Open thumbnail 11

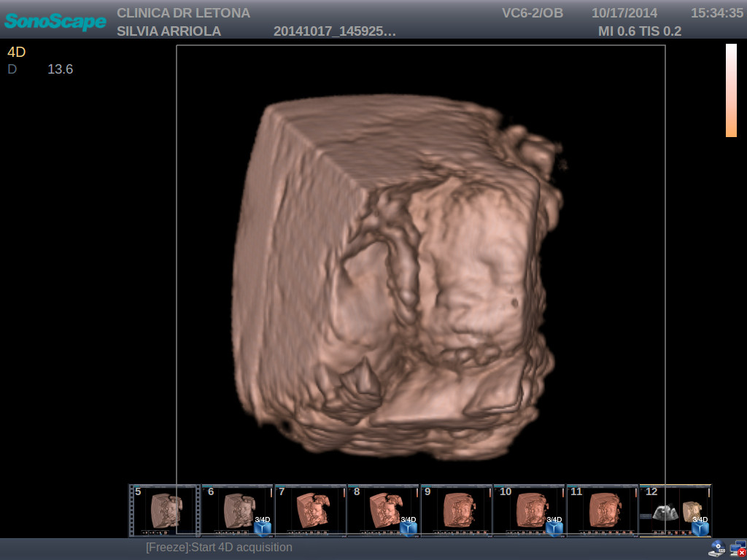(x=603, y=509)
